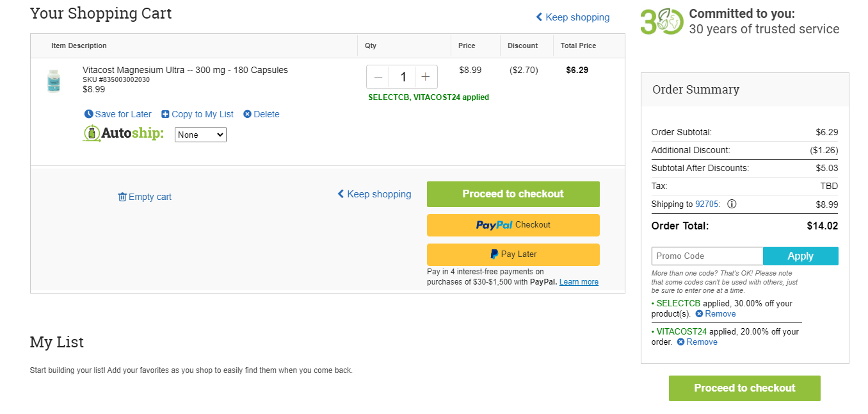Remove the VITACOST24 promo code
Viewport: 868px width, 414px height.
point(697,342)
